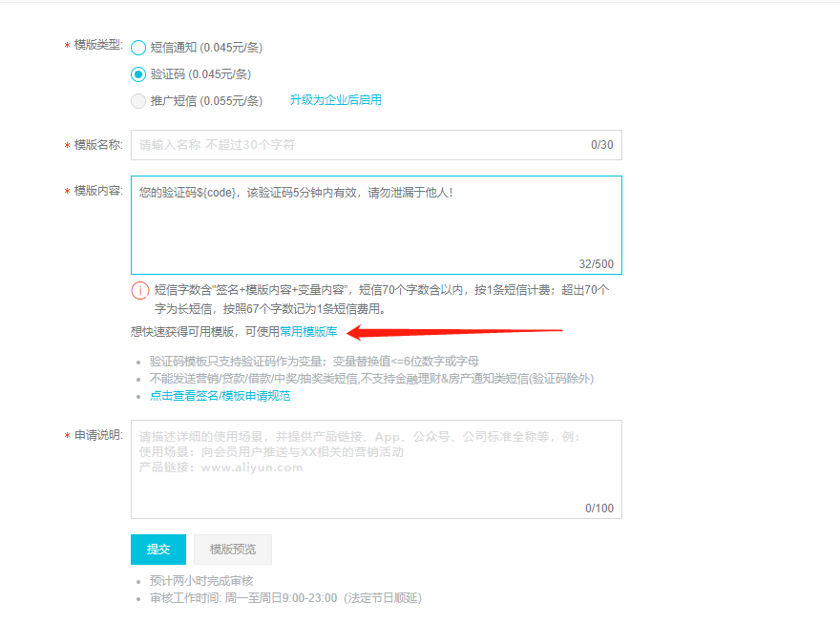Select the 验证码 radio button

pos(138,74)
